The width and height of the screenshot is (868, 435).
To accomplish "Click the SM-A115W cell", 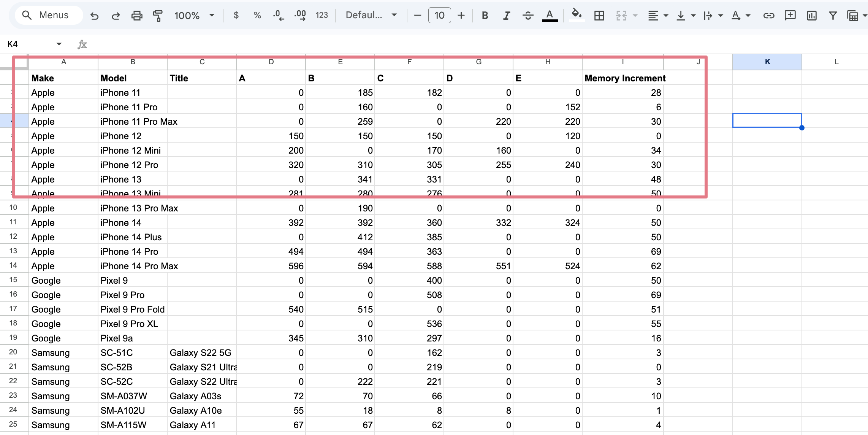I will coord(133,425).
